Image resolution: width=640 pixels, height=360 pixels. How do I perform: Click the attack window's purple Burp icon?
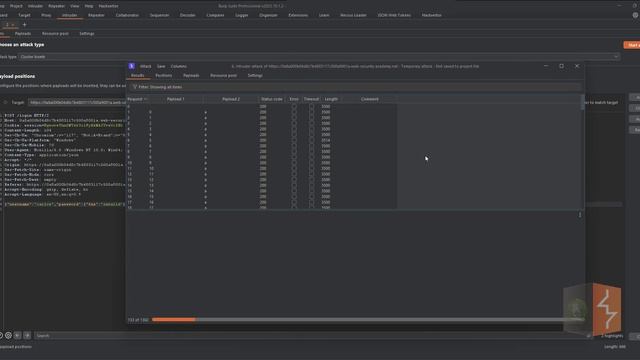tap(131, 66)
